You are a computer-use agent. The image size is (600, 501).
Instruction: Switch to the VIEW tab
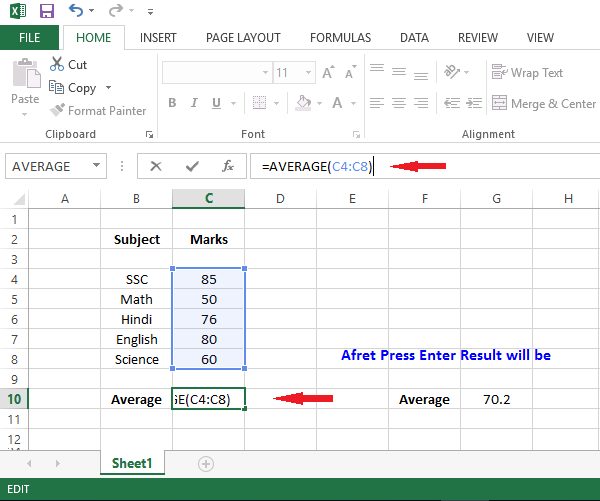540,38
